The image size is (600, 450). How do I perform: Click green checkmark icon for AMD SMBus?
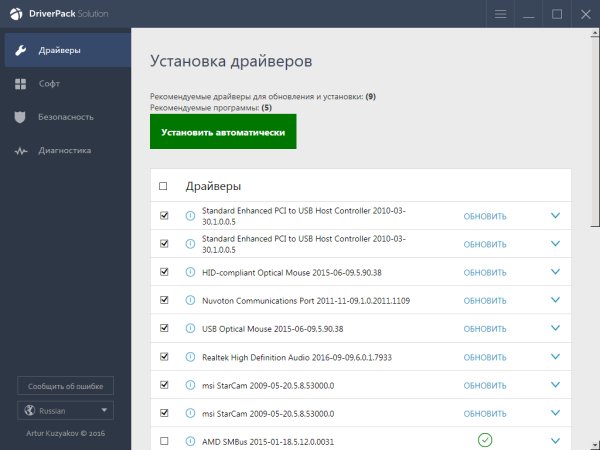click(x=485, y=440)
